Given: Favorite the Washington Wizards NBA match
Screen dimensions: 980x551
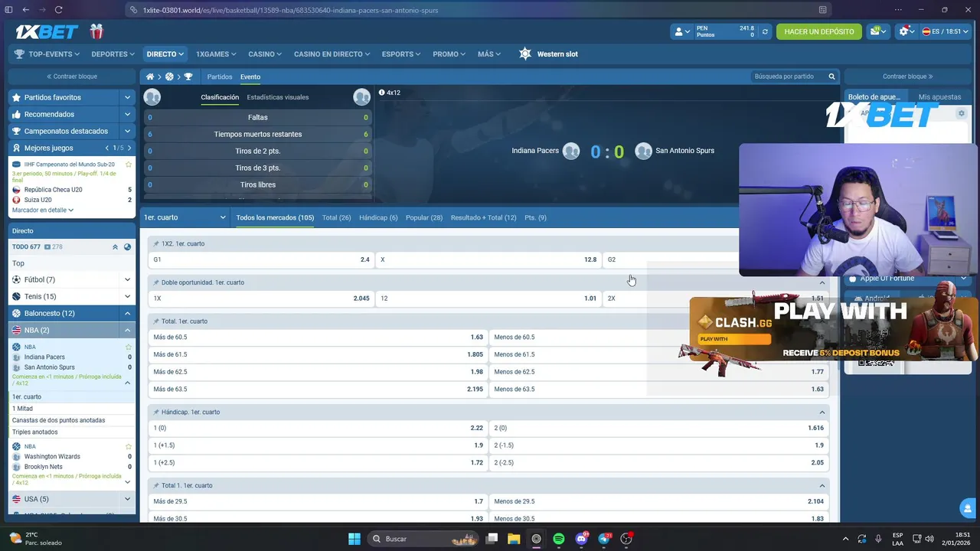Looking at the screenshot, I should point(129,446).
